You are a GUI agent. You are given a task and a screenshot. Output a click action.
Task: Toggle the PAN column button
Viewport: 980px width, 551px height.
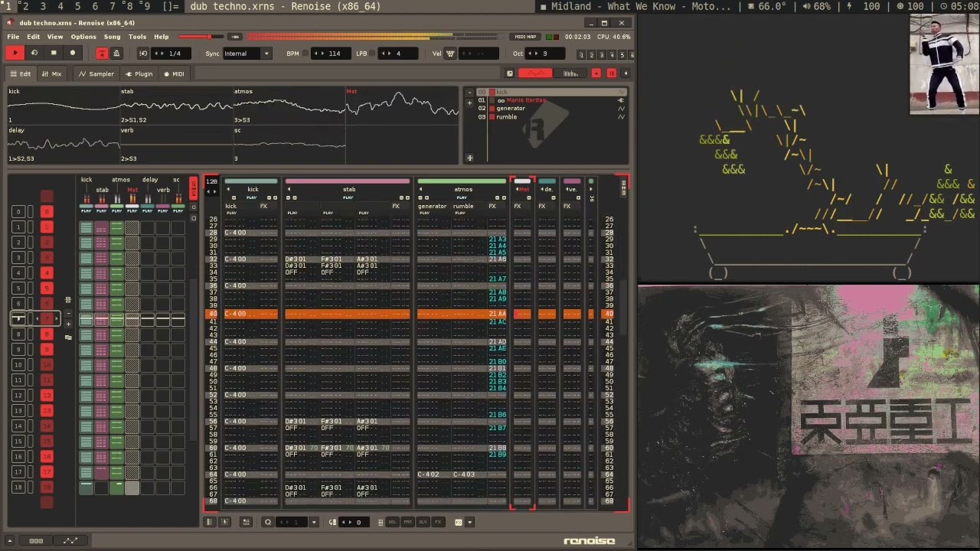tap(408, 522)
